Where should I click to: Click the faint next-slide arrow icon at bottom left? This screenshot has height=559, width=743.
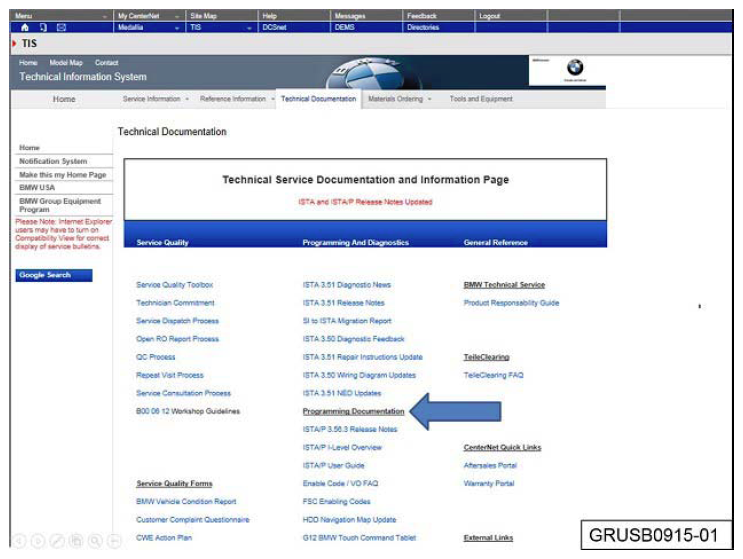coord(38,541)
